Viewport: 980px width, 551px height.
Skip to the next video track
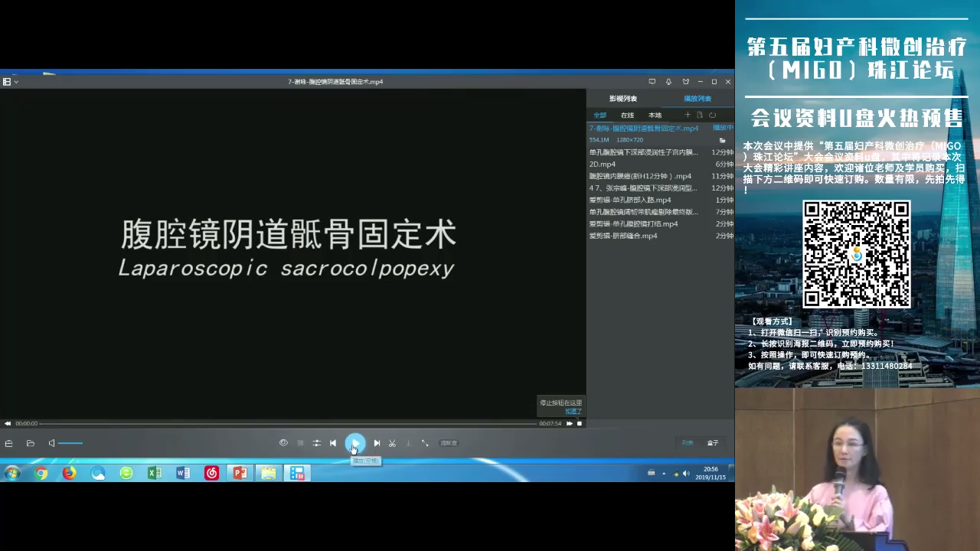(x=377, y=443)
